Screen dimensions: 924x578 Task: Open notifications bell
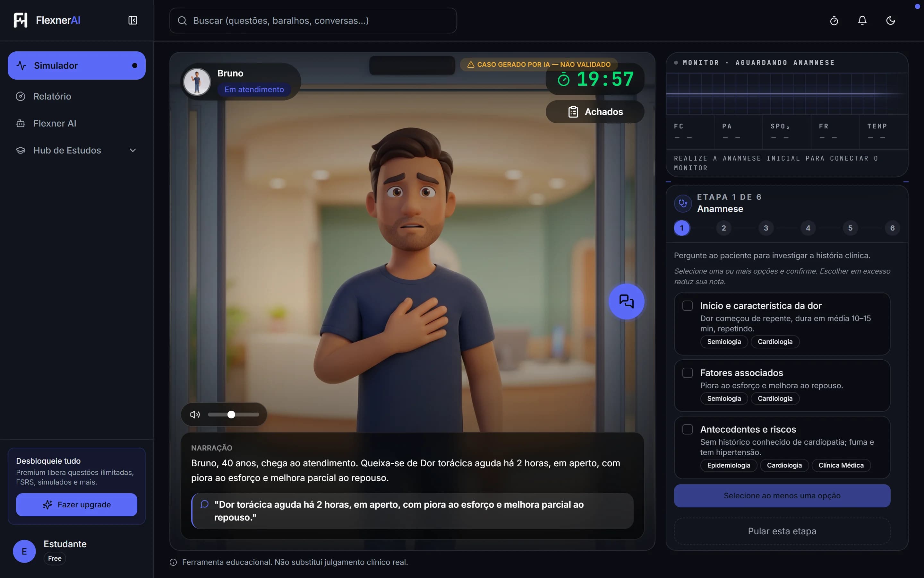[x=862, y=21]
